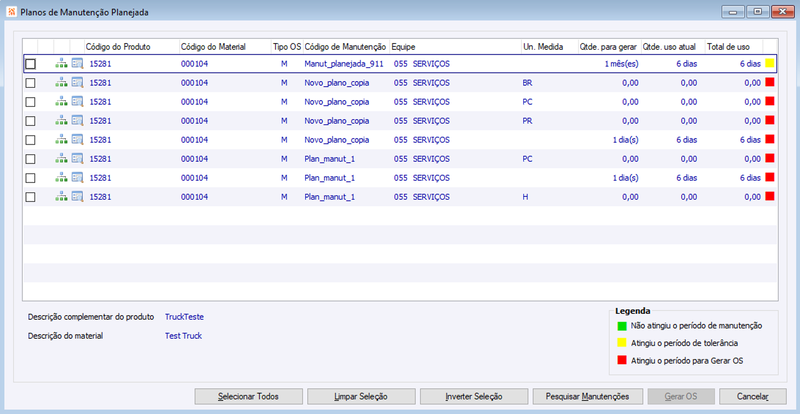Screen dimensions: 800x414
Task: Click the Inverter Seleção button
Action: pos(473,396)
